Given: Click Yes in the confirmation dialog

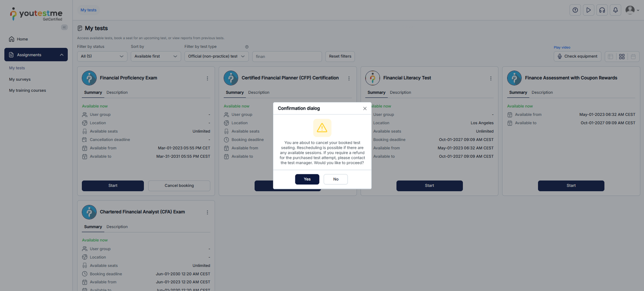Looking at the screenshot, I should (307, 179).
